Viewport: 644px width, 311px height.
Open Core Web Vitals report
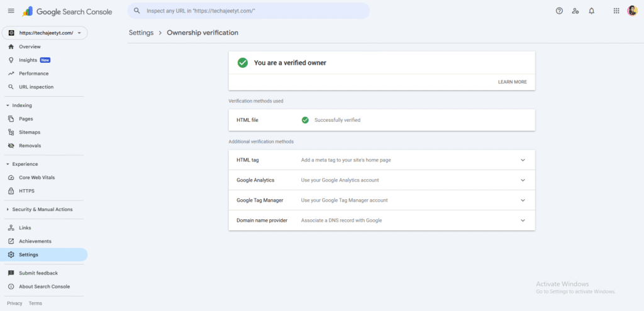(39, 178)
